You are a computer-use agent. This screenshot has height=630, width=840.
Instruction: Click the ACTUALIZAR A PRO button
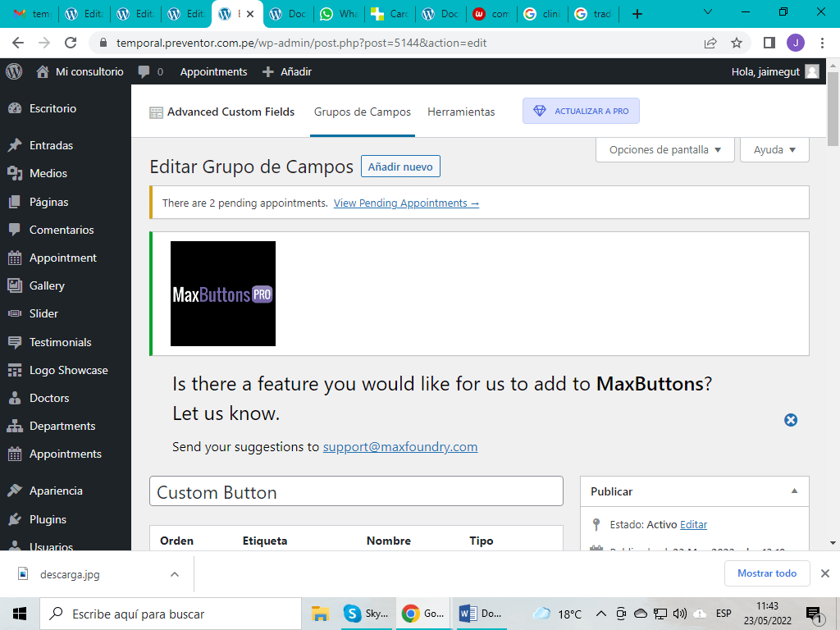pyautogui.click(x=581, y=111)
